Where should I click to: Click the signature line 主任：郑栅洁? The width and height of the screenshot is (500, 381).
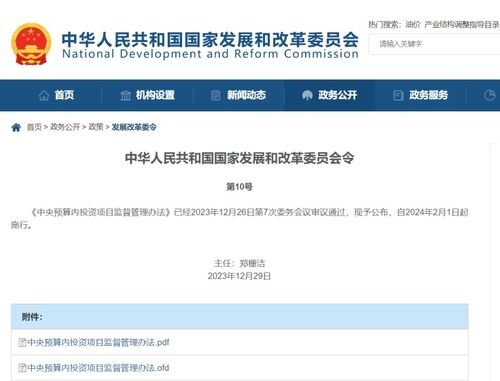point(239,263)
